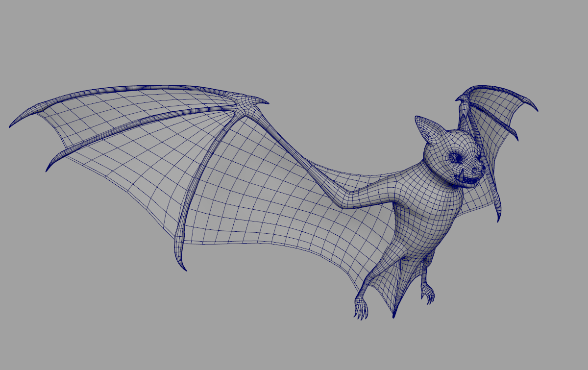Click the second fingertip of the large wing
588x370 pixels.
[x=48, y=169]
